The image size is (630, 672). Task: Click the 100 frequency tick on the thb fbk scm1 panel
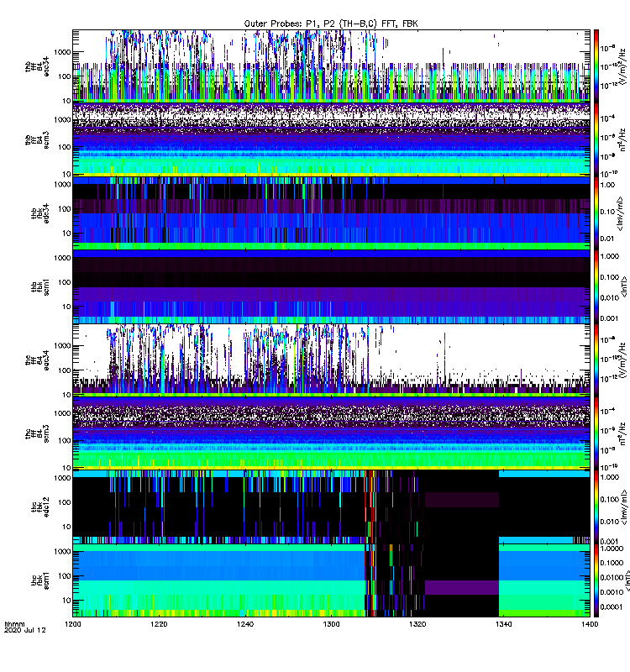pos(65,282)
